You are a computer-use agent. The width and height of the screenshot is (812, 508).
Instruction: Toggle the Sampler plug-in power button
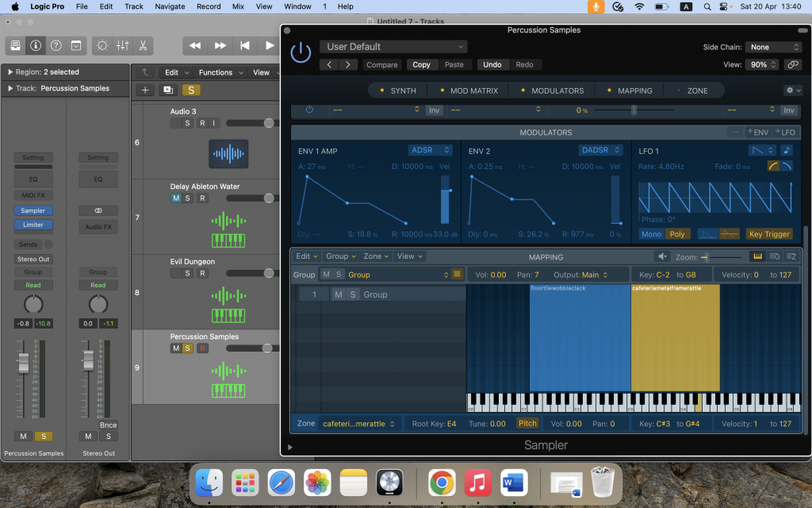tap(301, 53)
